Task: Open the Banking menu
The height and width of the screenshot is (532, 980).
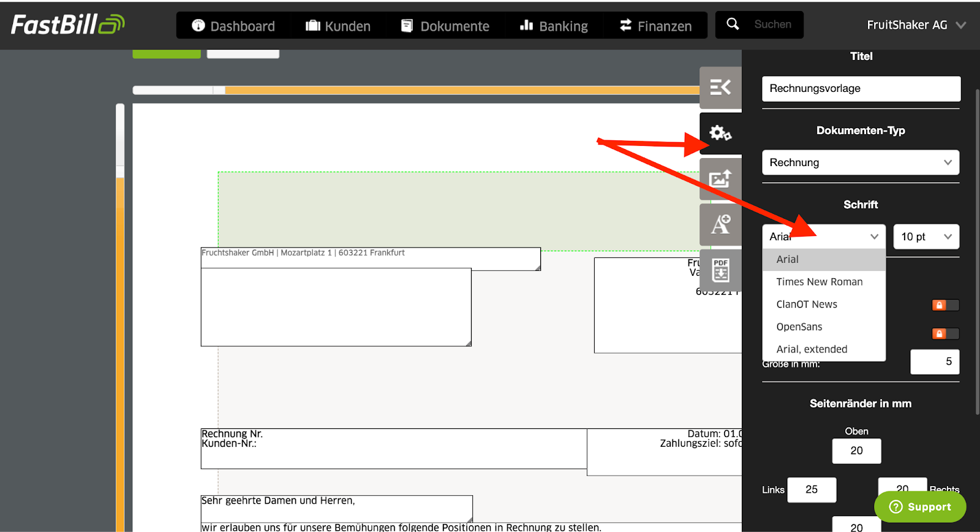Action: (x=554, y=26)
